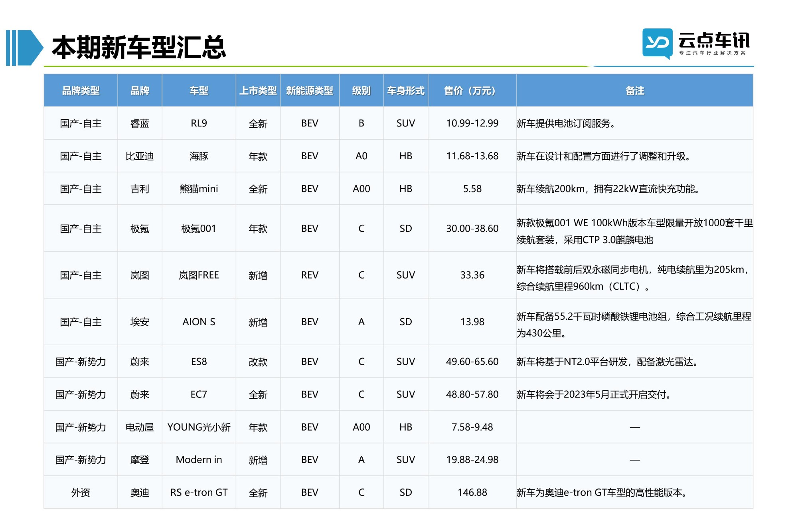Click the price 10.99-12.99
The image size is (798, 532).
[472, 123]
